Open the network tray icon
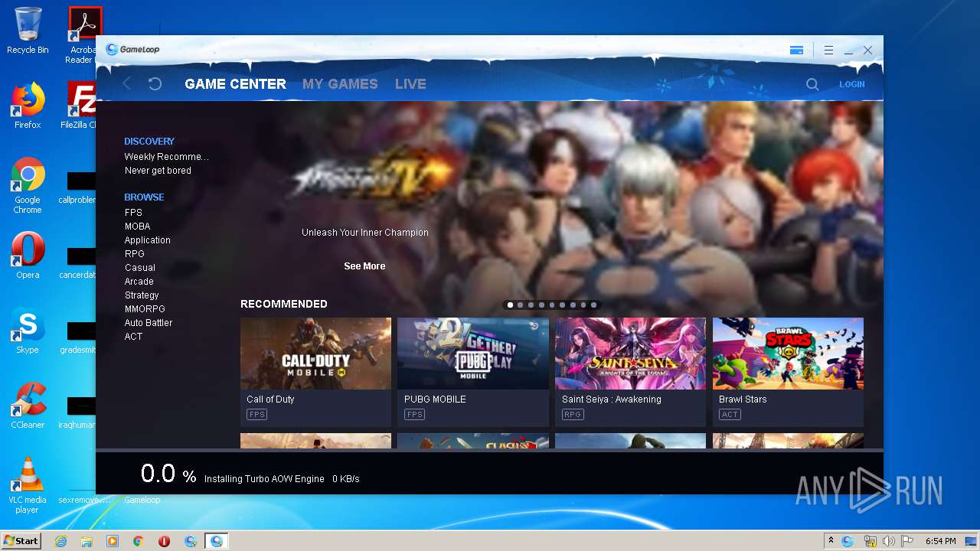Screen dimensions: 980x551 869,541
